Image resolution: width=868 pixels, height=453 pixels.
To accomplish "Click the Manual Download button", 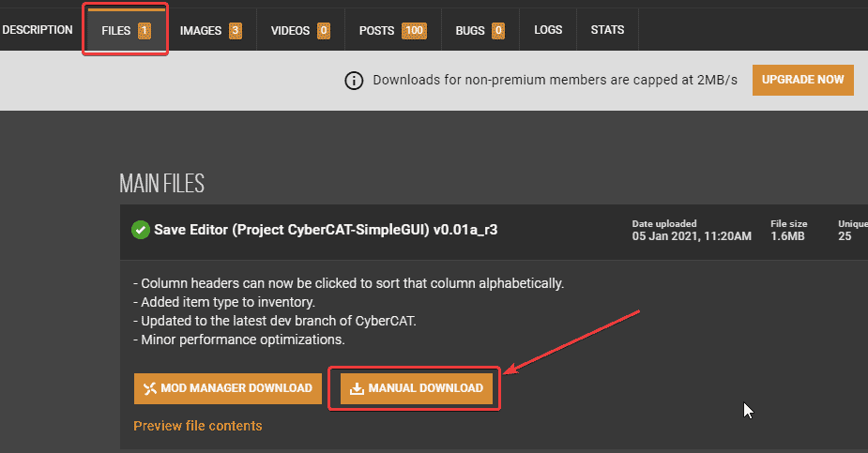I will point(416,388).
